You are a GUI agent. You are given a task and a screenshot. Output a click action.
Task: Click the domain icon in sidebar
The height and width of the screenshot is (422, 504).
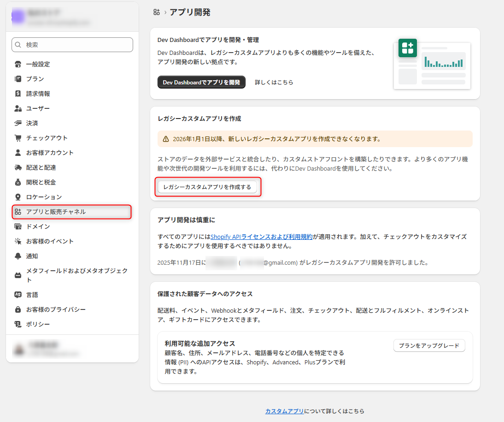[18, 226]
